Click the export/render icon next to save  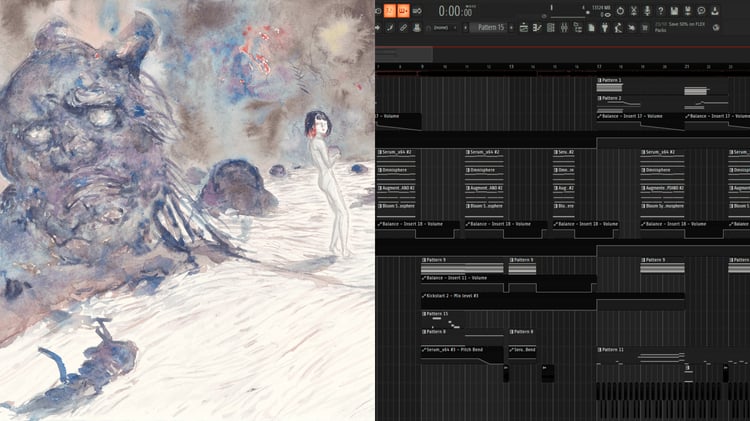(688, 11)
